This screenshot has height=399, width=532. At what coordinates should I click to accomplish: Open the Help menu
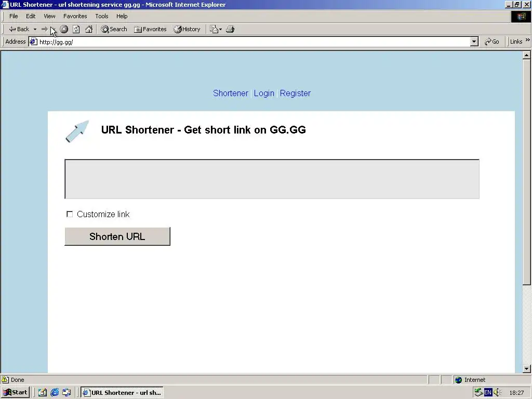point(122,16)
